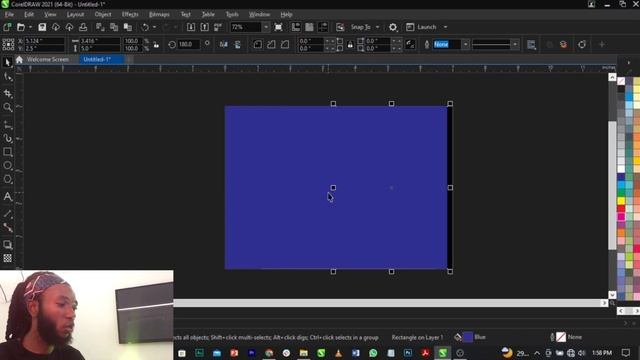Select the Parallel Dimension tool
The width and height of the screenshot is (640, 360).
[x=7, y=214]
